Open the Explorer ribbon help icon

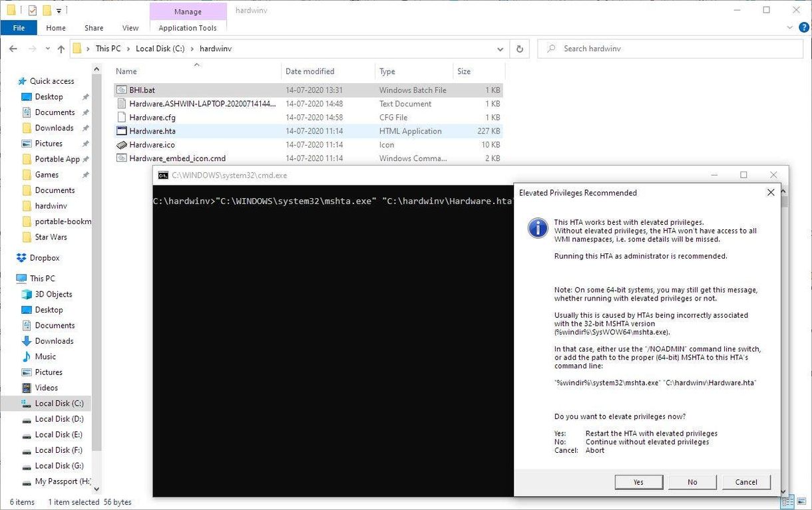(x=803, y=28)
